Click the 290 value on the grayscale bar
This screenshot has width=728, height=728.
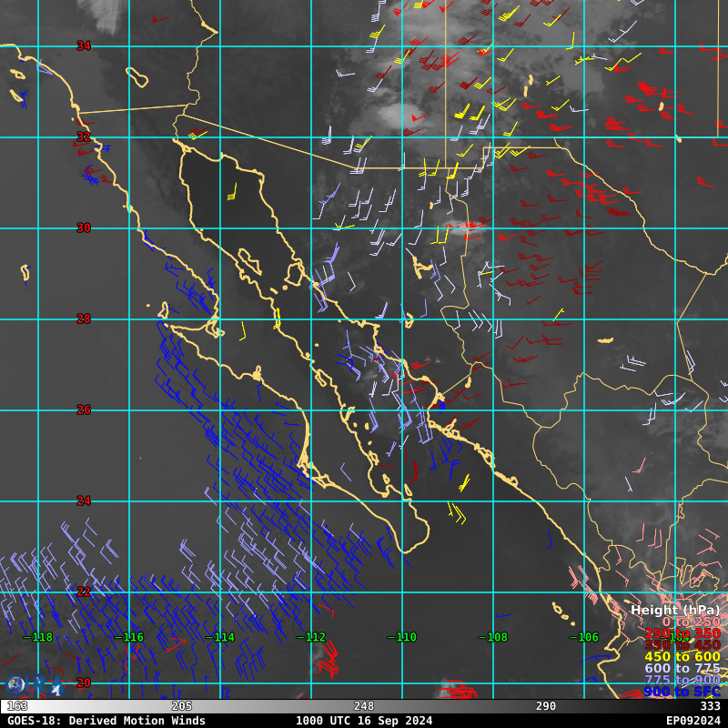point(546,706)
